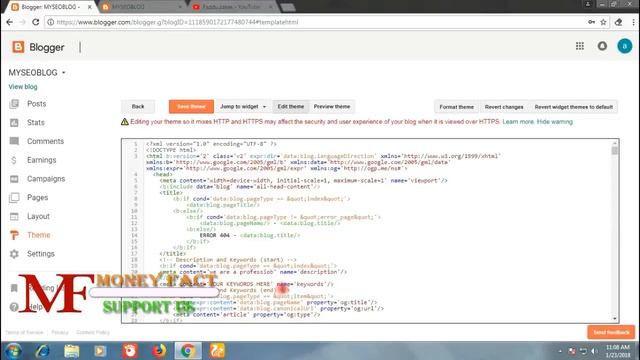Click the extension icon beside the bookmark star
This screenshot has height=360, width=640.
[618, 22]
